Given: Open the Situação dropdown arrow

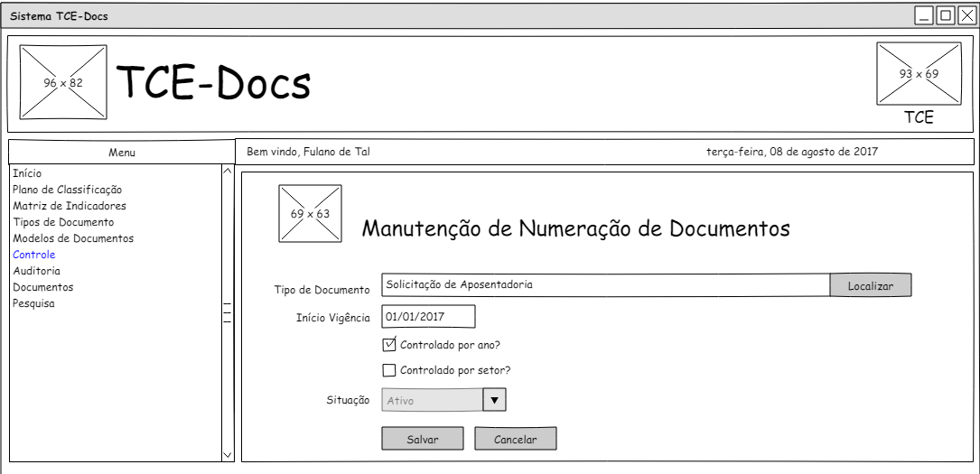Looking at the screenshot, I should [x=494, y=399].
